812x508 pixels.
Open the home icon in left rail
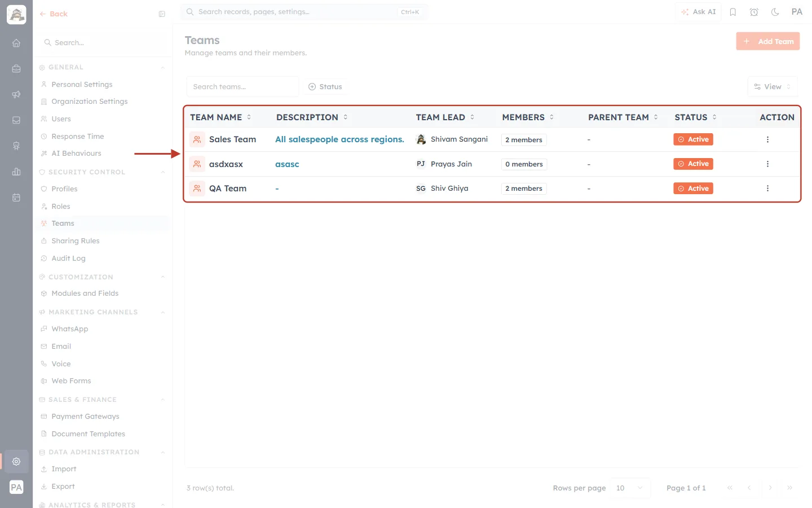16,43
